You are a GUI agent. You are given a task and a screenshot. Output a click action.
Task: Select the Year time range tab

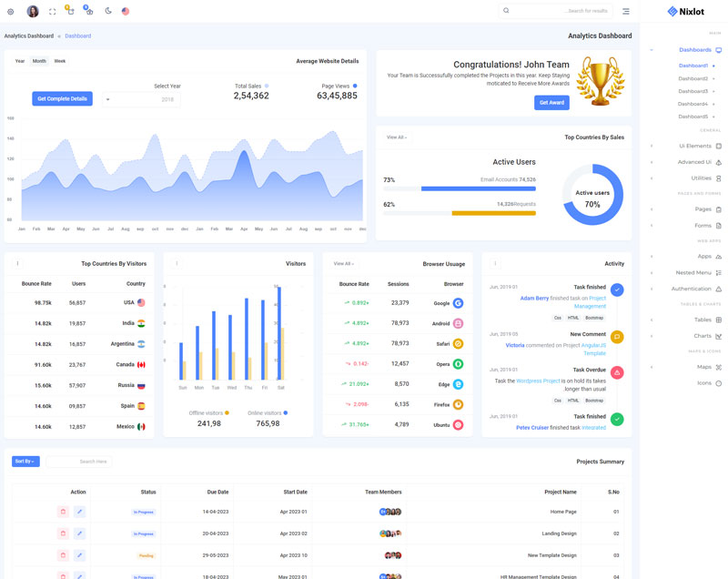(20, 61)
